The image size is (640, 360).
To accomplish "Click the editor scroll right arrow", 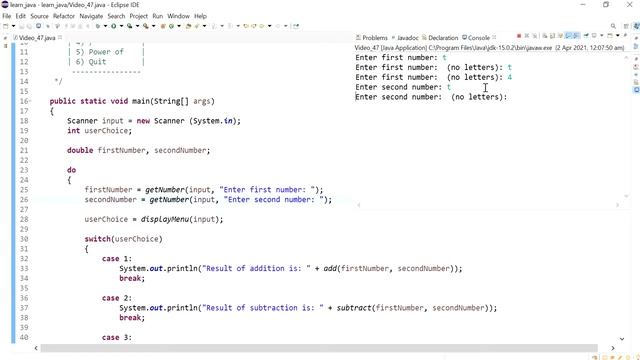I will (613, 348).
